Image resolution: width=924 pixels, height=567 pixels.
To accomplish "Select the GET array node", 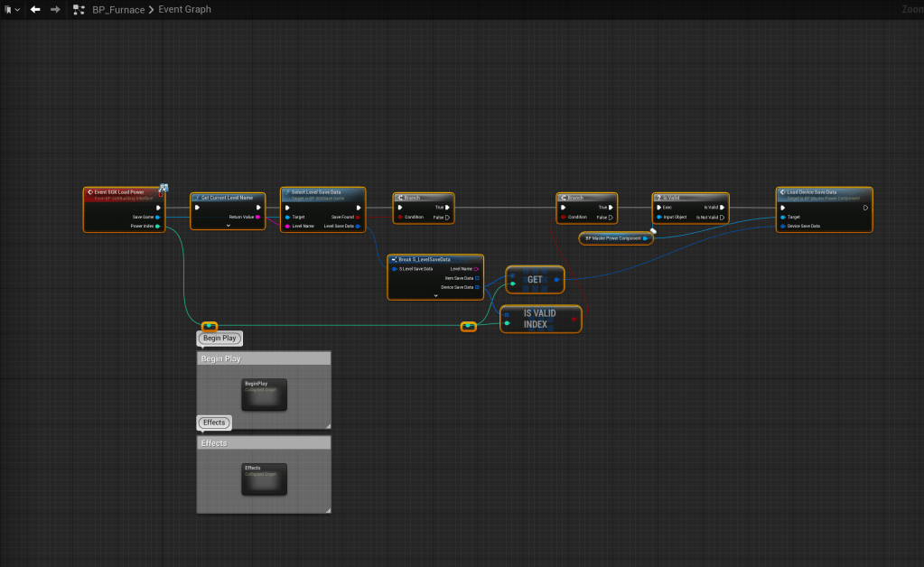I will (535, 280).
